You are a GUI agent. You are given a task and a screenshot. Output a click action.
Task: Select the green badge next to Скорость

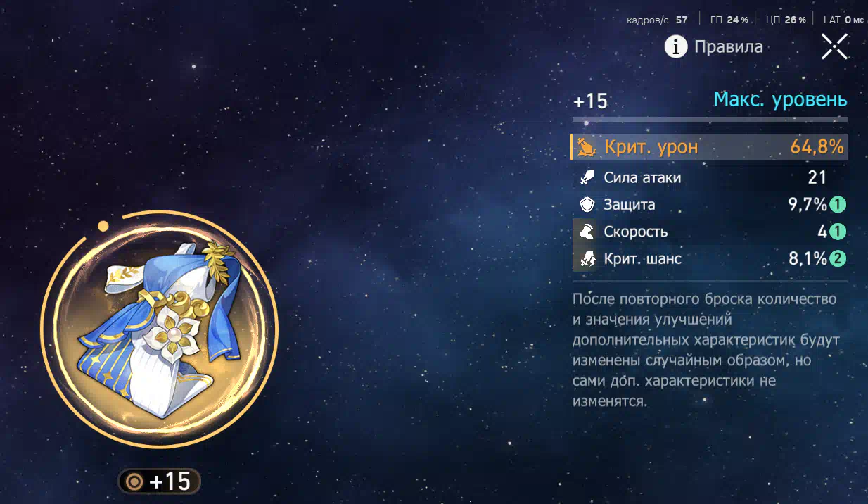pyautogui.click(x=837, y=232)
